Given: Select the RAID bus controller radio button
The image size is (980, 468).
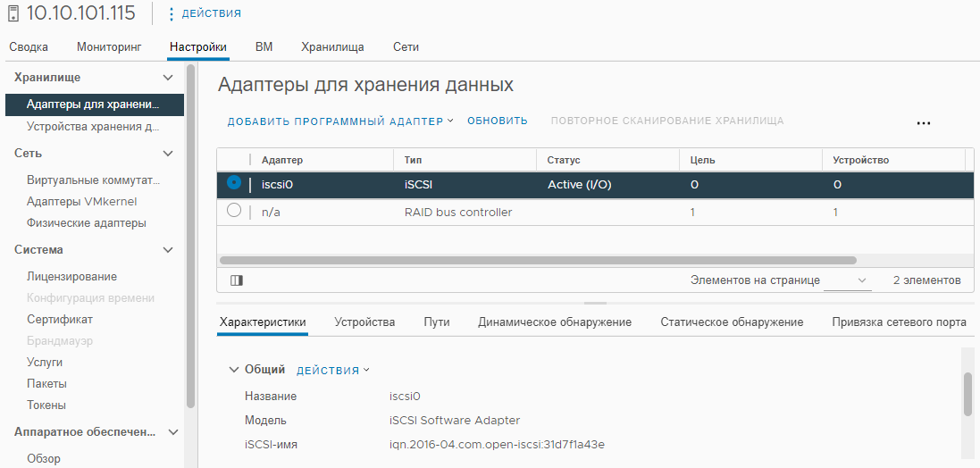Looking at the screenshot, I should coord(234,211).
